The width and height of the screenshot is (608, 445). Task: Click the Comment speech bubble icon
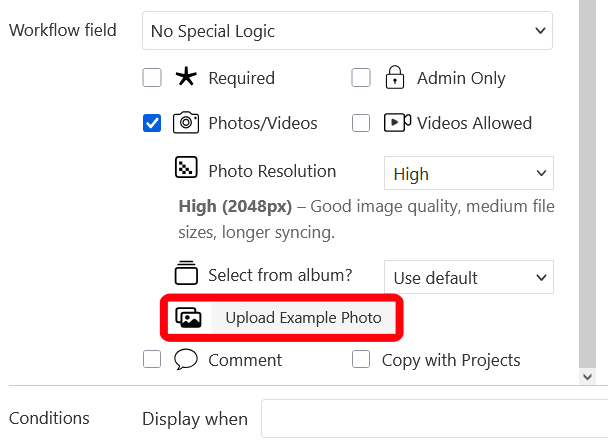pyautogui.click(x=186, y=360)
